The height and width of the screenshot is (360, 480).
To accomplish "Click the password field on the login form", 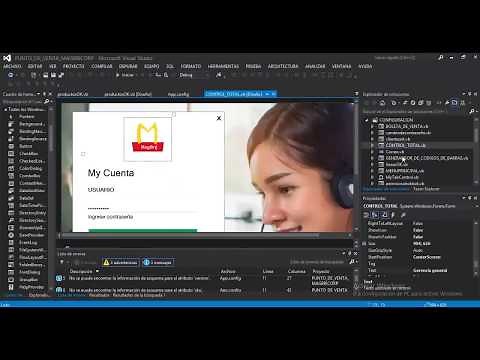I will 143,208.
